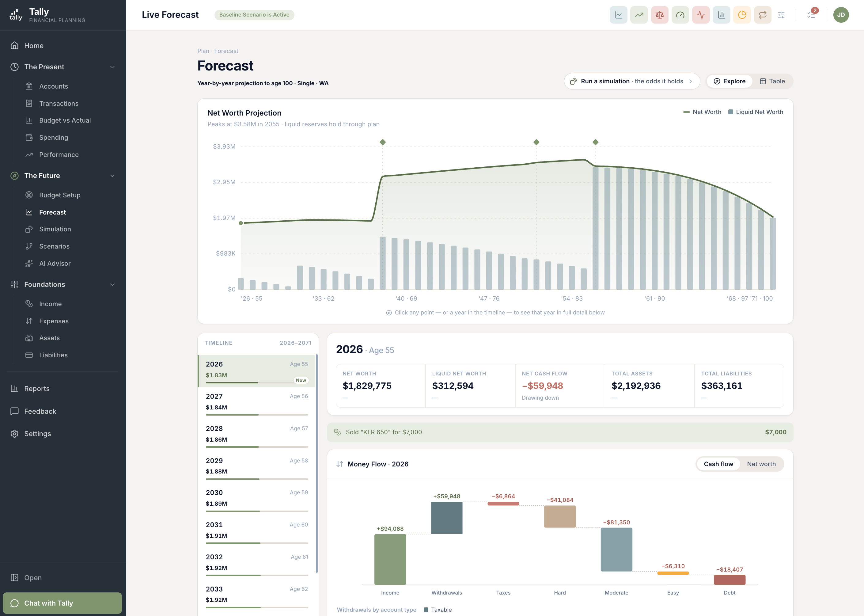This screenshot has height=616, width=864.
Task: Select 2033 in the timeline
Action: pyautogui.click(x=257, y=596)
